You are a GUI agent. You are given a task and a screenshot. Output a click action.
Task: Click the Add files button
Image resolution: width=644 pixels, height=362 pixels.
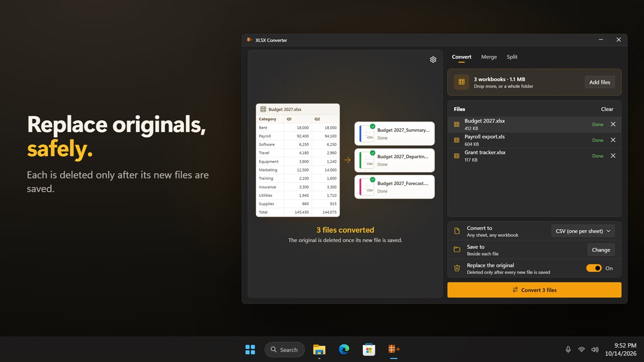coord(599,82)
